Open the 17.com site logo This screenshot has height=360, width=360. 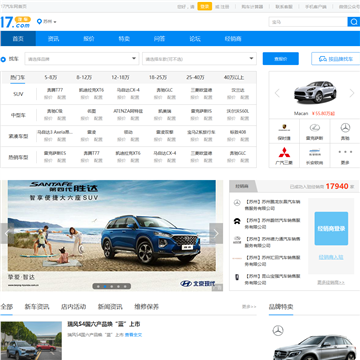click(16, 22)
